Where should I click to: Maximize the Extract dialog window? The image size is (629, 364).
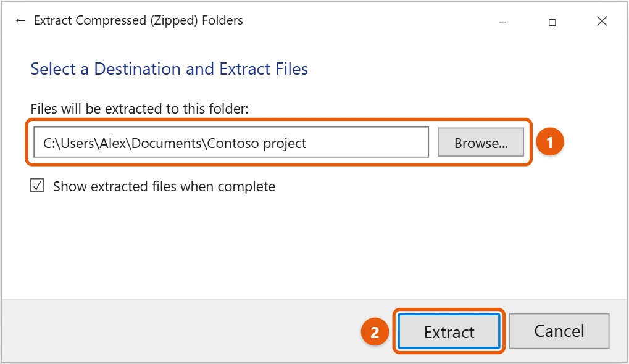coord(552,22)
